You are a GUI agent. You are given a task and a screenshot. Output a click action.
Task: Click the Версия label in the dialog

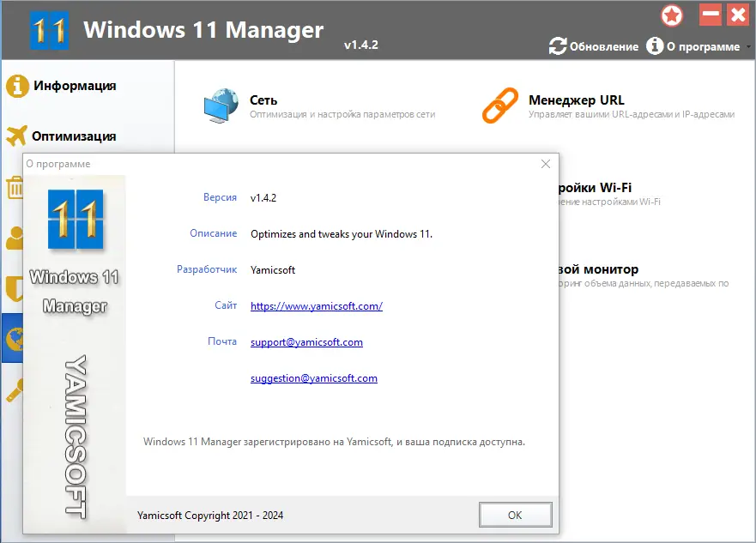click(220, 197)
